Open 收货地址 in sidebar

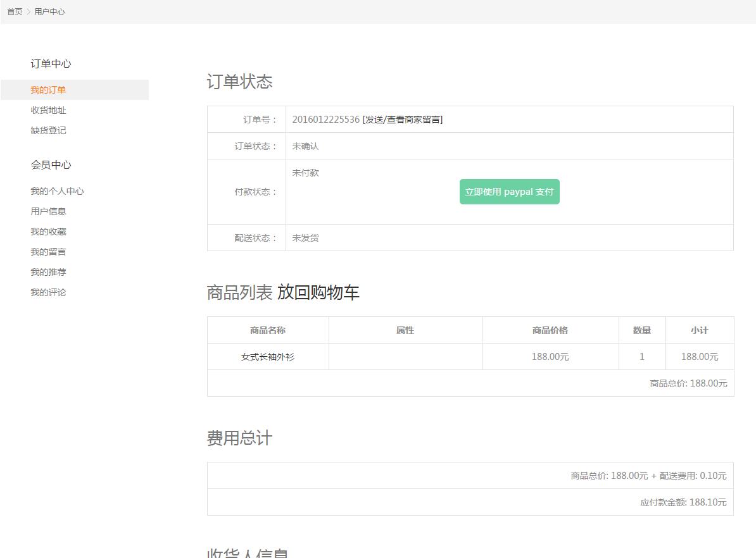[48, 110]
